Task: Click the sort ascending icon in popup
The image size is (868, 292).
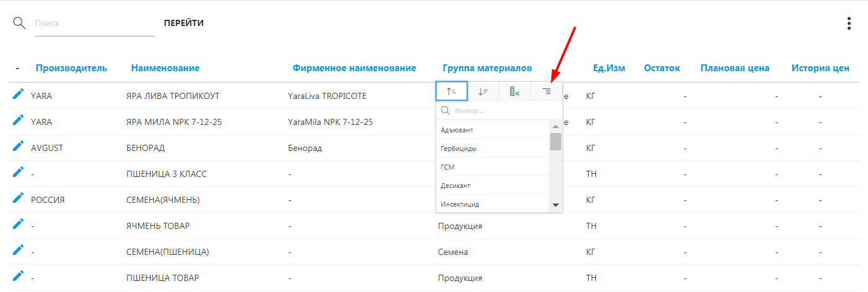Action: coord(452,91)
